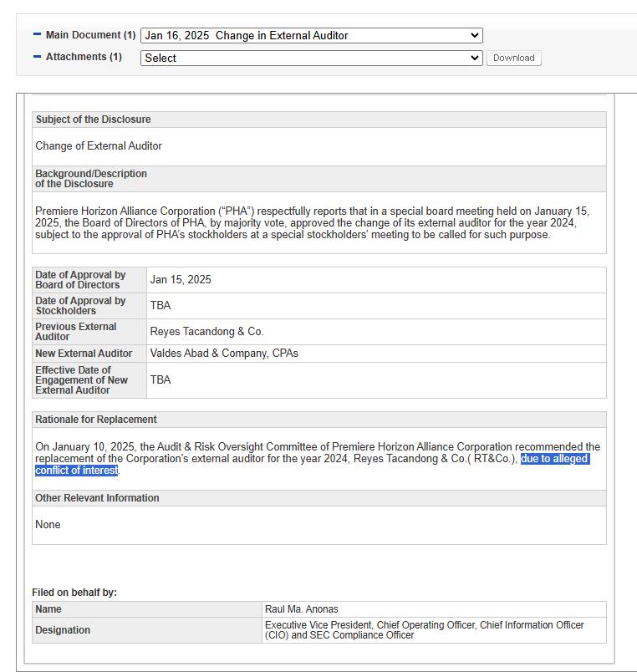The height and width of the screenshot is (672, 637).
Task: Click TBA value for stockholders approval
Action: pyautogui.click(x=161, y=305)
